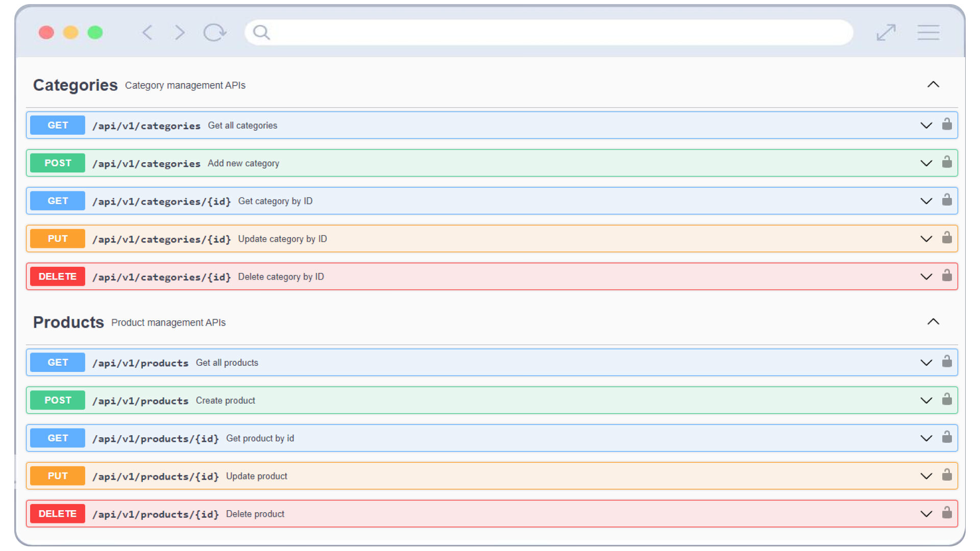Click the red close window dot

[x=46, y=33]
